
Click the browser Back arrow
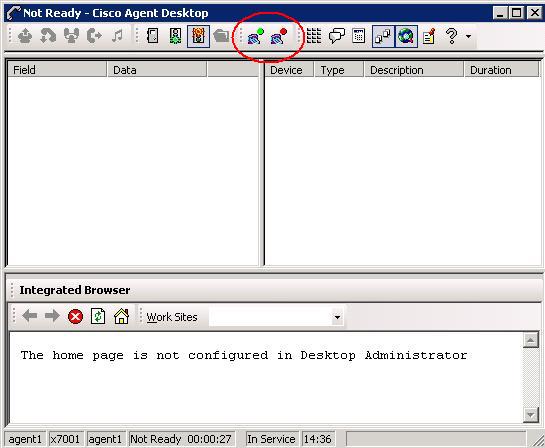(30, 316)
